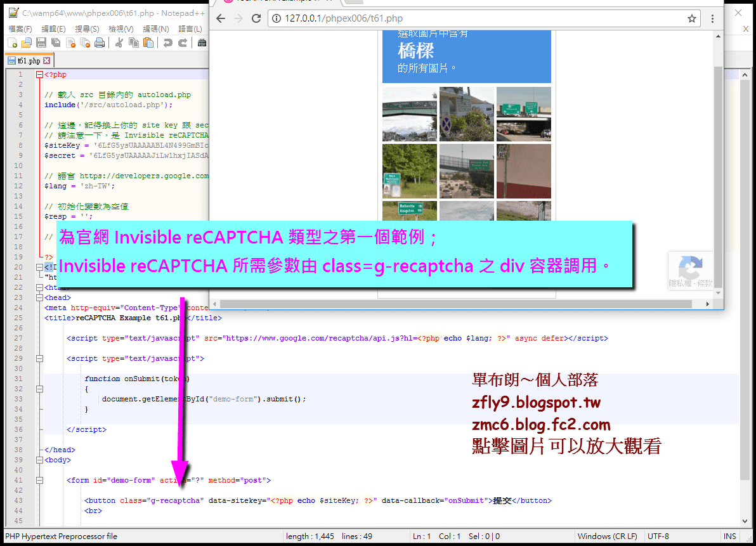Click the INS status bar indicator
756x546 pixels.
point(730,536)
